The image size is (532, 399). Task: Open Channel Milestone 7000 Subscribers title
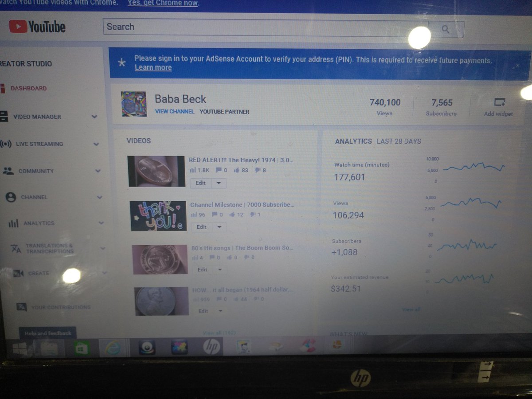tap(242, 205)
